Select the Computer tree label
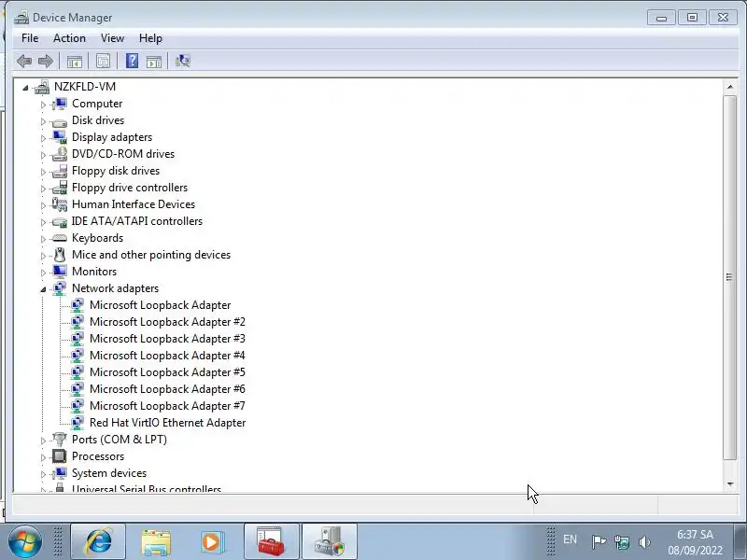The height and width of the screenshot is (560, 747). [97, 104]
